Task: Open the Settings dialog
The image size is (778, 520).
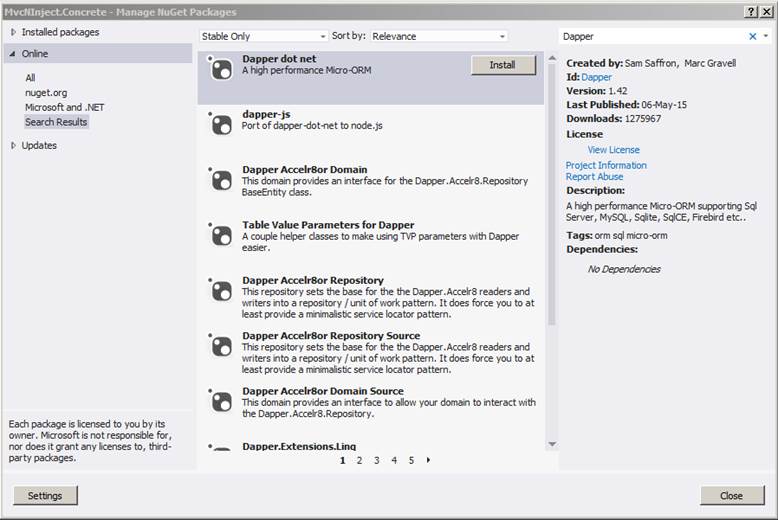Action: pyautogui.click(x=45, y=495)
